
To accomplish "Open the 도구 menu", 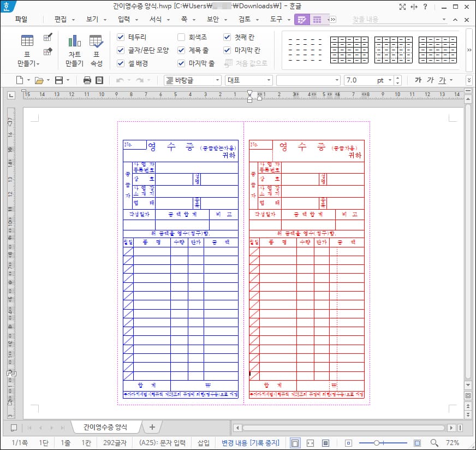I will point(276,20).
